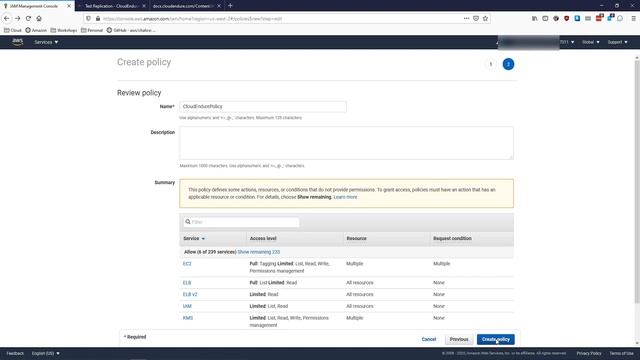Switch to the Test Replication CloudEndure tab
The height and width of the screenshot is (360, 640).
click(111, 6)
